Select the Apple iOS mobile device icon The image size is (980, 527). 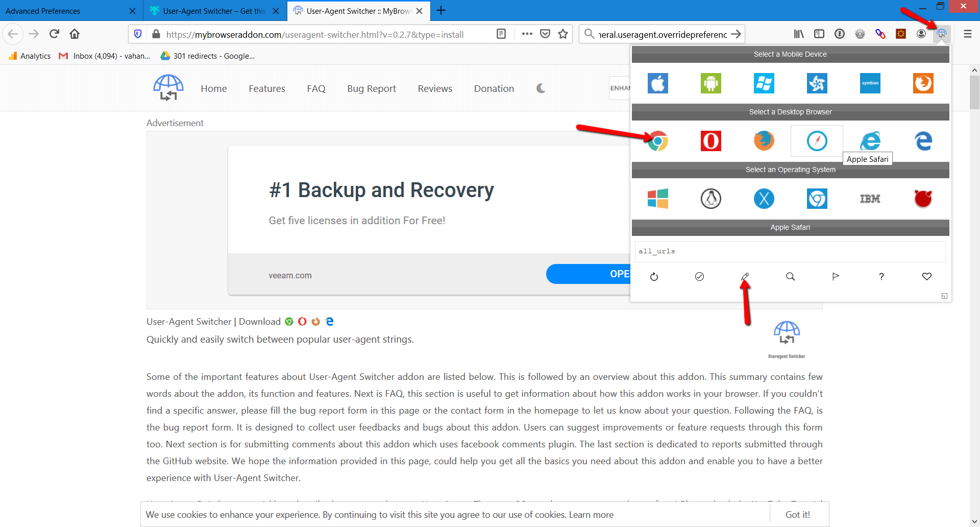[657, 83]
